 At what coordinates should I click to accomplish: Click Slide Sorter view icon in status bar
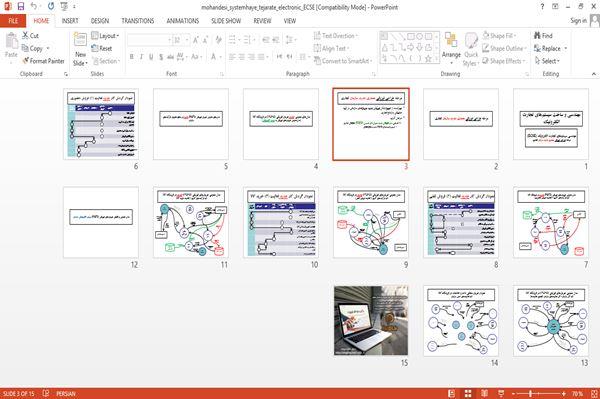[468, 393]
